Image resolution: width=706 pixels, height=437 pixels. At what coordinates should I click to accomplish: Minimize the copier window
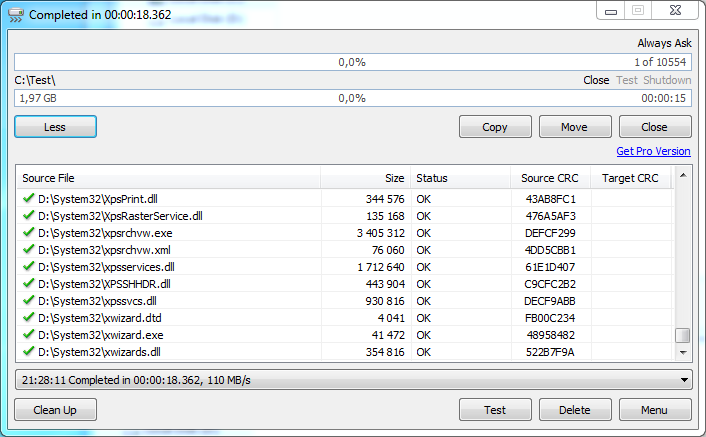[611, 11]
